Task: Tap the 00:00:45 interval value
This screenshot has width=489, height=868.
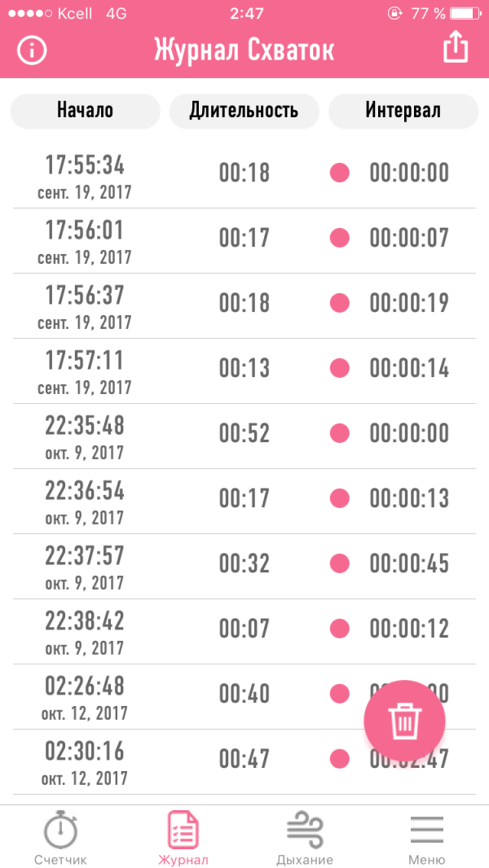Action: click(x=409, y=563)
